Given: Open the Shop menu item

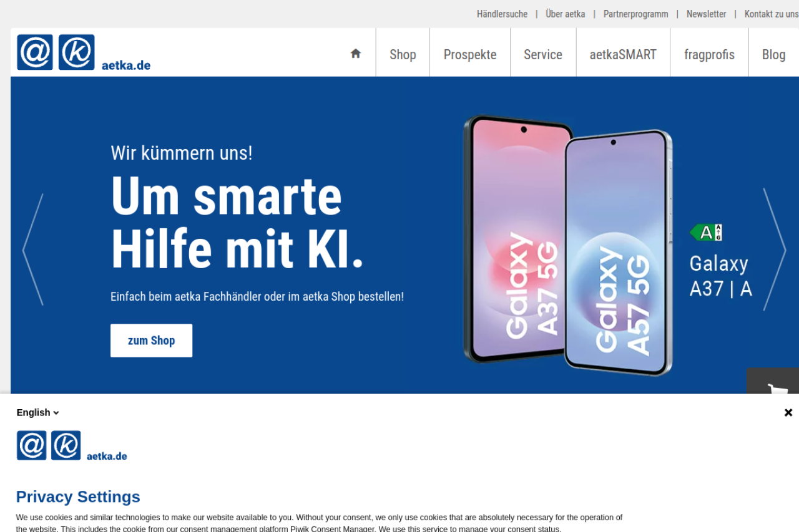Looking at the screenshot, I should tap(403, 54).
